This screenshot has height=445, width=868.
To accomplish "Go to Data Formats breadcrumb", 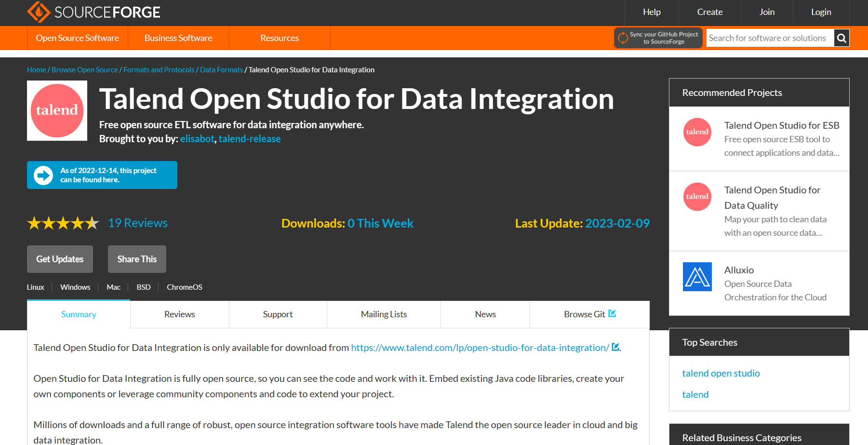I will coord(221,70).
